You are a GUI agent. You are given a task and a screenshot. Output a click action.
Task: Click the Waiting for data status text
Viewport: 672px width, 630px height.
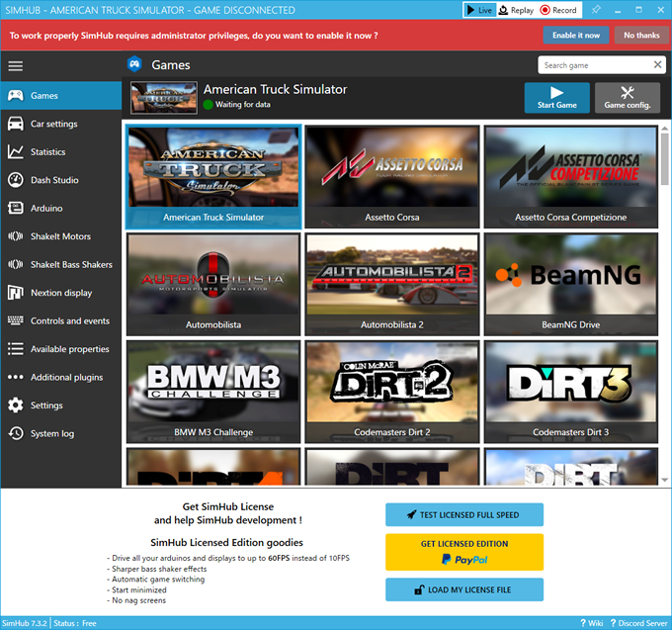(242, 104)
